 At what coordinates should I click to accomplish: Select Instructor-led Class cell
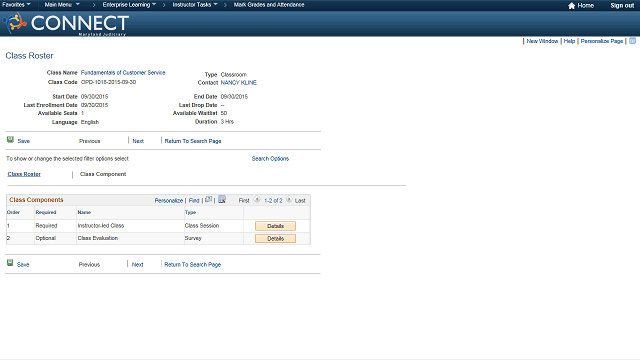coord(101,226)
